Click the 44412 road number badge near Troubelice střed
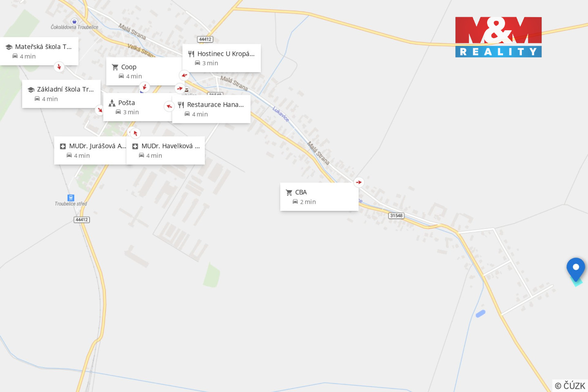The width and height of the screenshot is (588, 392). [82, 220]
